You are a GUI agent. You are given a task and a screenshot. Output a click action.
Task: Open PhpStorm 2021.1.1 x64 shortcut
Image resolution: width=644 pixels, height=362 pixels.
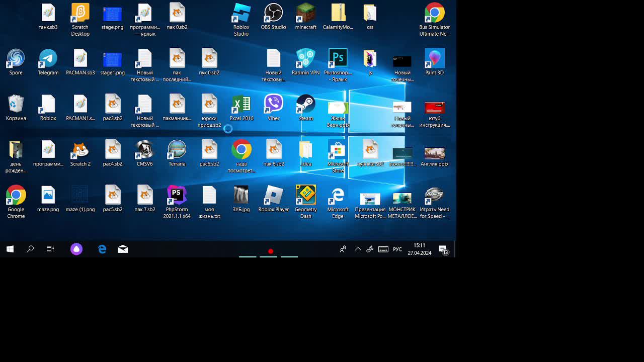pos(177,202)
